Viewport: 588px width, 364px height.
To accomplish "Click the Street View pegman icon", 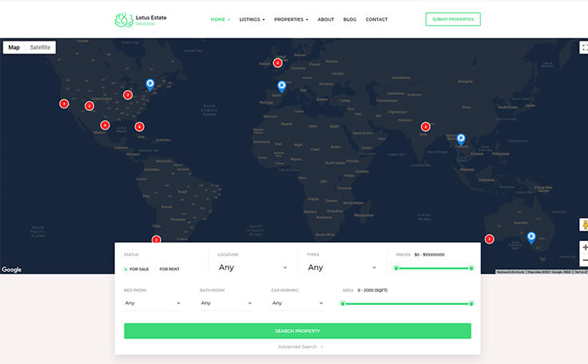I will coord(584,226).
